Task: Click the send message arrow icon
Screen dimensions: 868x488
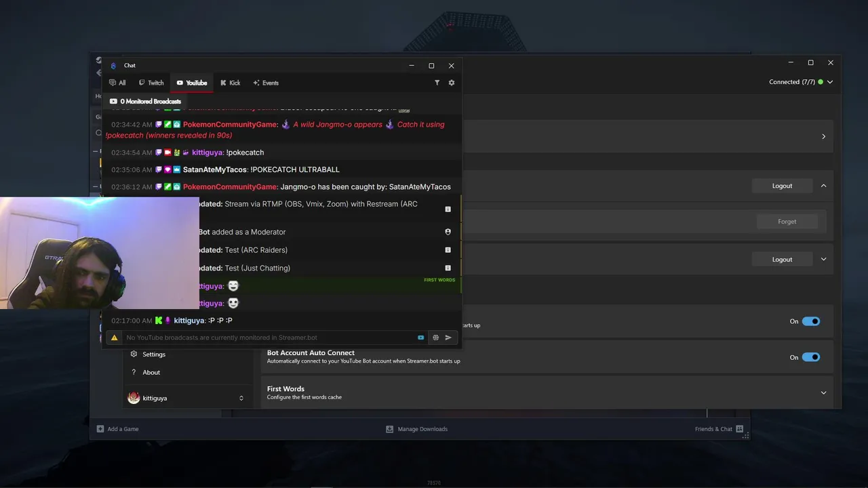Action: click(x=448, y=338)
